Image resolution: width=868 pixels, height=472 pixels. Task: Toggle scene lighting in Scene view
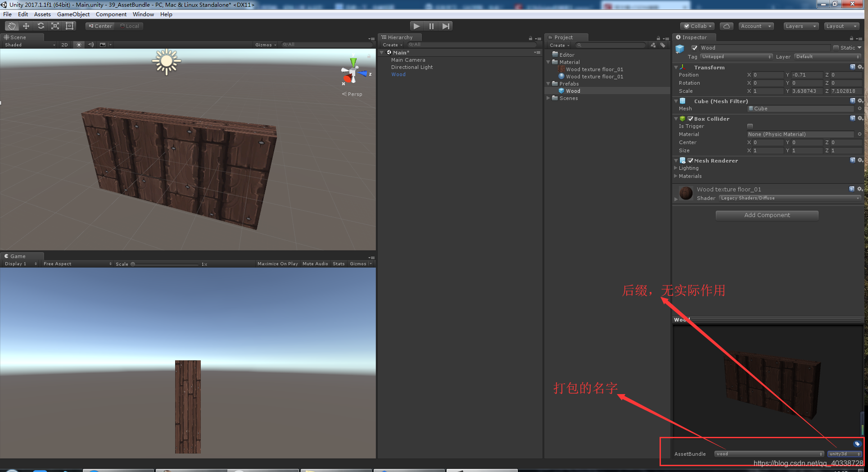click(78, 45)
